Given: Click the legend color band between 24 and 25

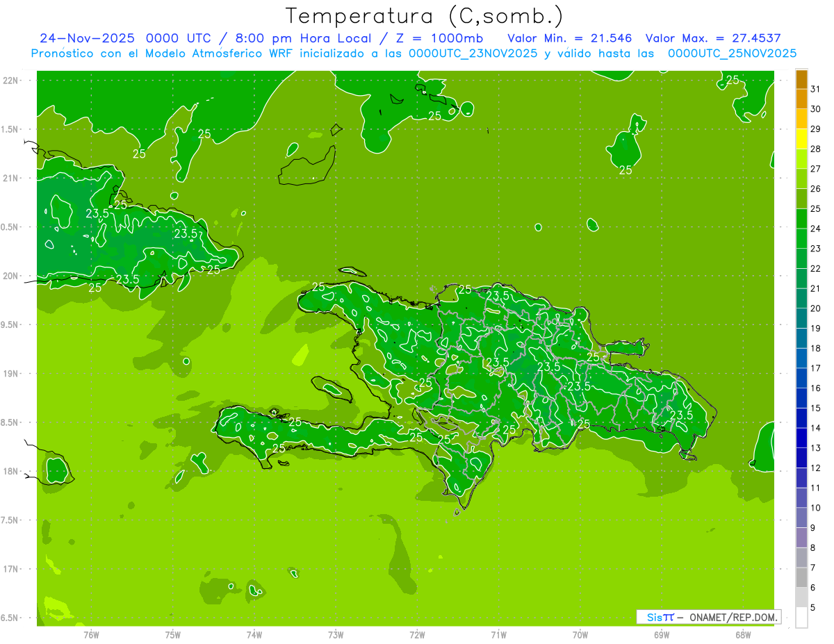Looking at the screenshot, I should click(x=801, y=219).
